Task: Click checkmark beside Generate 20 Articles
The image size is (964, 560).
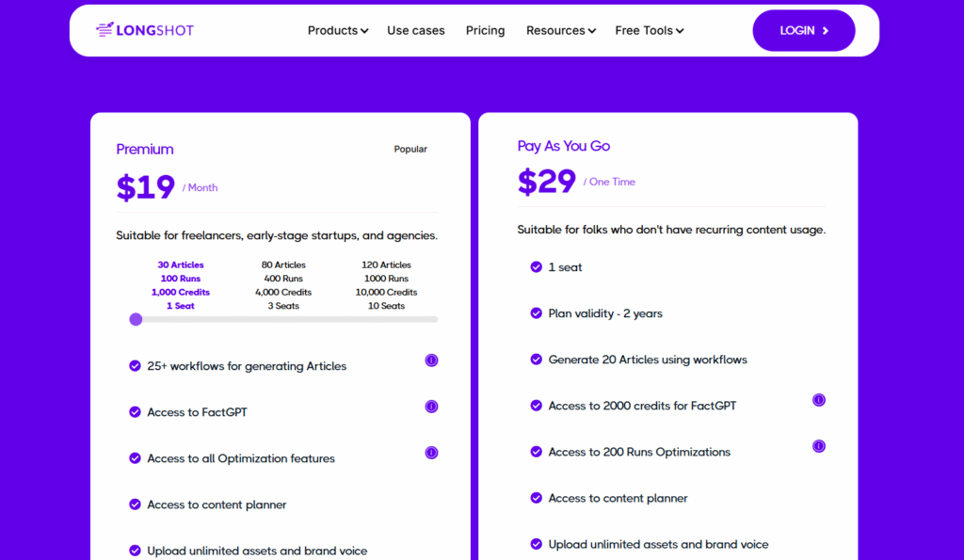Action: click(x=536, y=359)
